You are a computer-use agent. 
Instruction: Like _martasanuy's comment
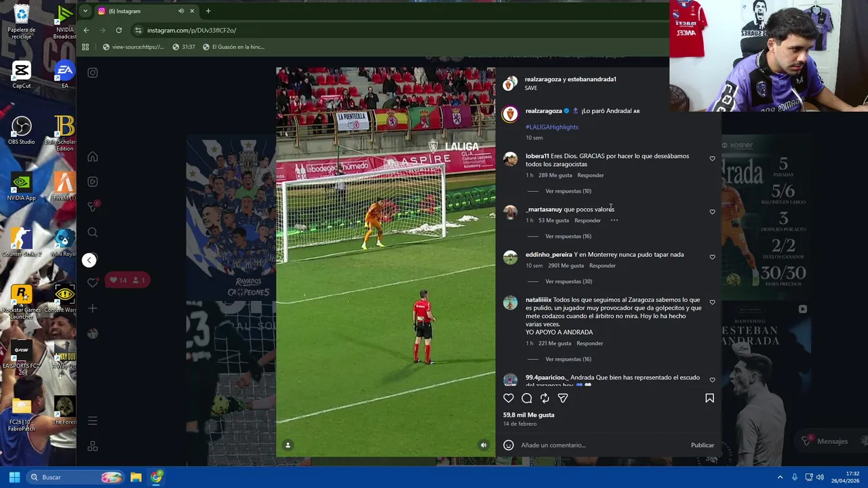(712, 212)
